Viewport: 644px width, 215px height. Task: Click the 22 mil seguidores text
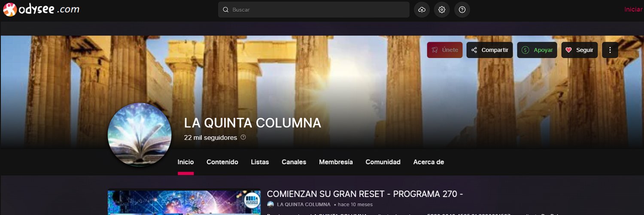pos(210,138)
